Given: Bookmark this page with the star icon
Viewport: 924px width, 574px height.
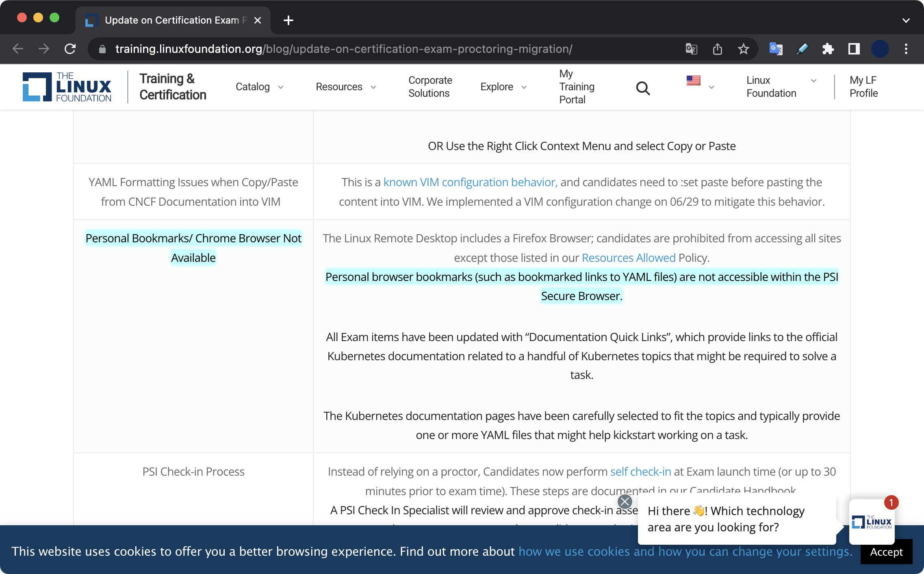Looking at the screenshot, I should click(x=743, y=49).
